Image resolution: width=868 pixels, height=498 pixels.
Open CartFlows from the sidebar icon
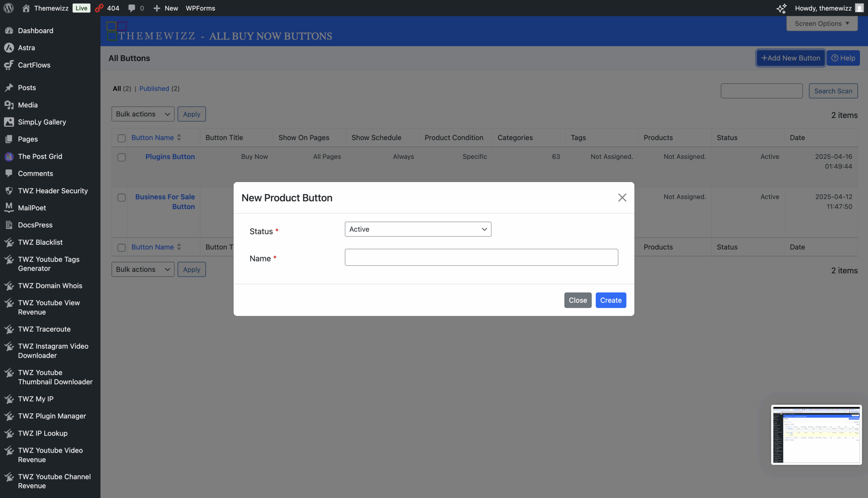9,65
